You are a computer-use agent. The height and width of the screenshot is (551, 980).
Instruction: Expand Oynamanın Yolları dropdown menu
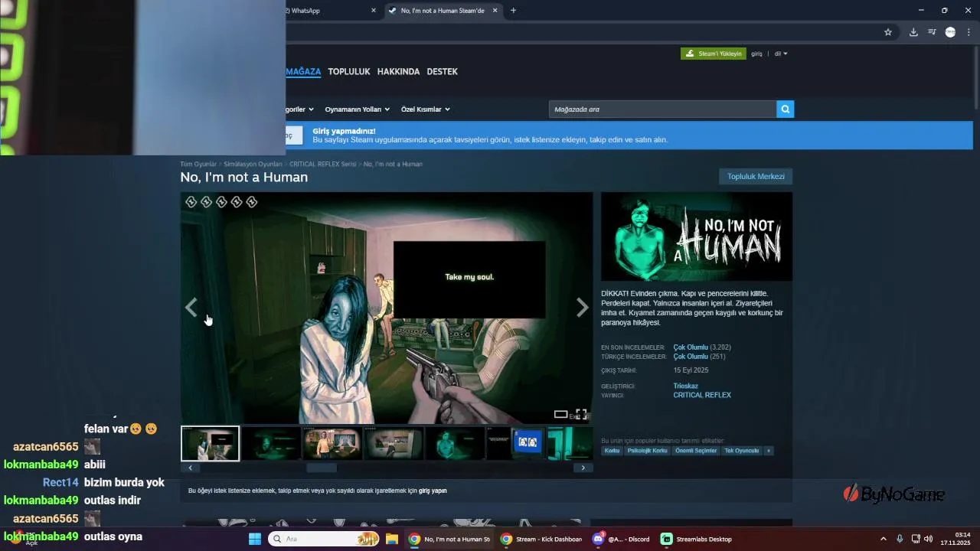click(357, 109)
